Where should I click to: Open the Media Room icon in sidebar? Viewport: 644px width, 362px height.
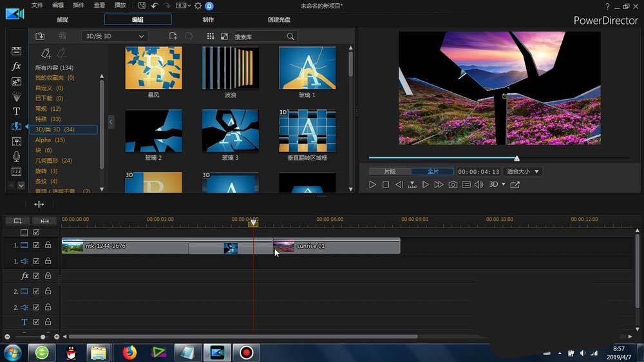pyautogui.click(x=17, y=51)
